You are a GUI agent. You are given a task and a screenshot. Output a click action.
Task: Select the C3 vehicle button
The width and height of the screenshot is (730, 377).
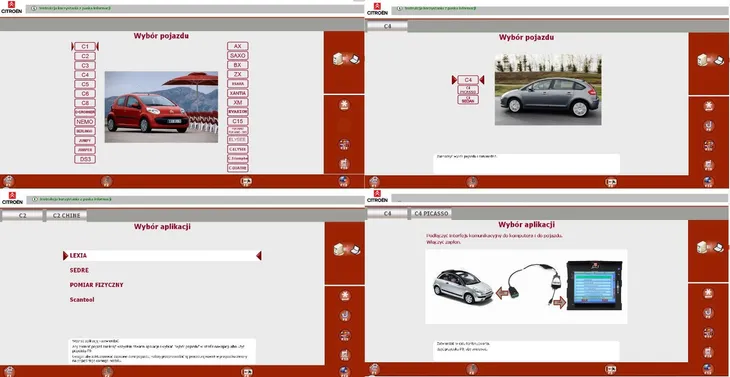tap(85, 66)
